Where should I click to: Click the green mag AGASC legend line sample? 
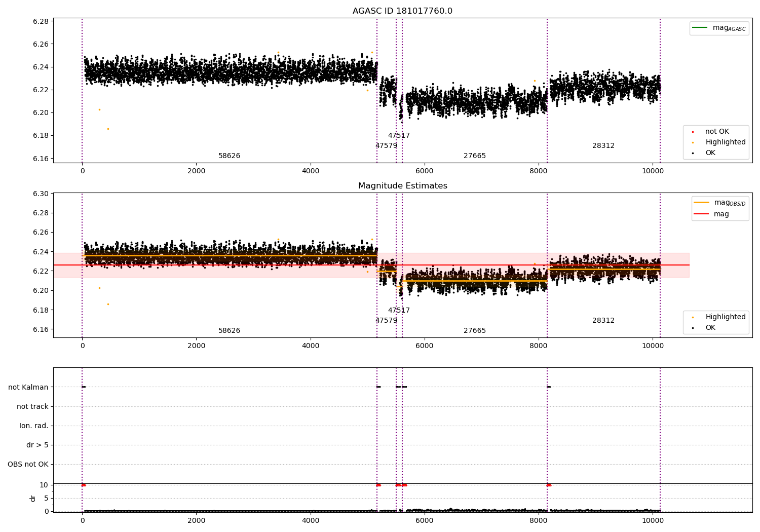[x=700, y=27]
